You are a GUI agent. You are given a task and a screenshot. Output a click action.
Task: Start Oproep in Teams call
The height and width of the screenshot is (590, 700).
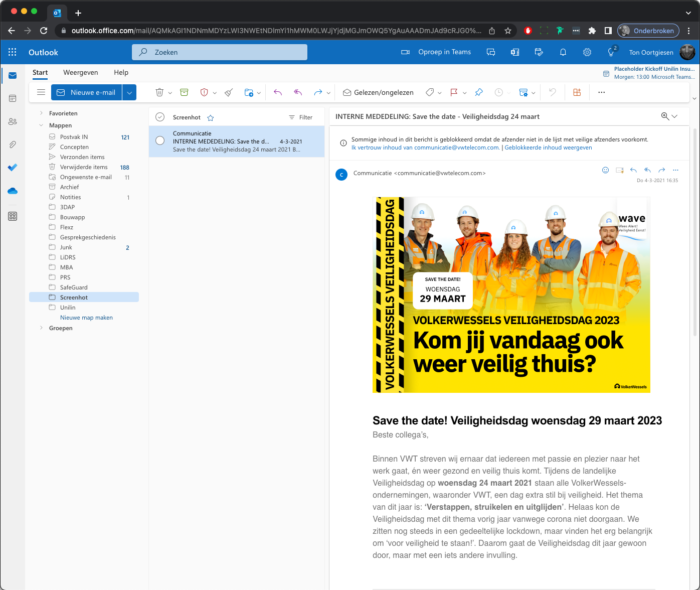tap(436, 52)
